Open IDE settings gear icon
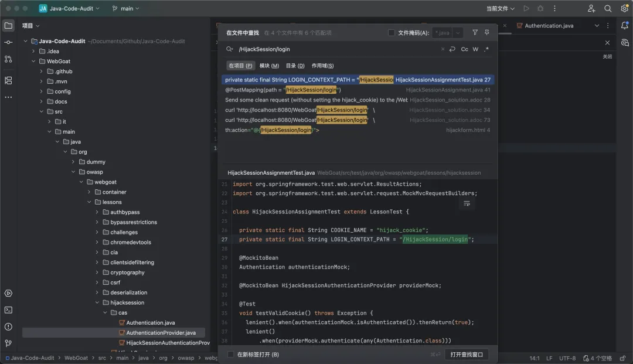Image resolution: width=633 pixels, height=364 pixels. coord(625,8)
